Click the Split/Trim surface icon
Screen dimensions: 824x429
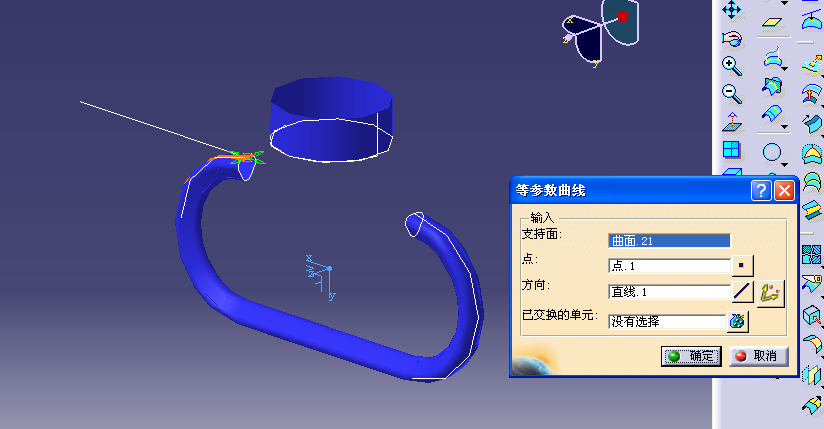click(x=812, y=284)
